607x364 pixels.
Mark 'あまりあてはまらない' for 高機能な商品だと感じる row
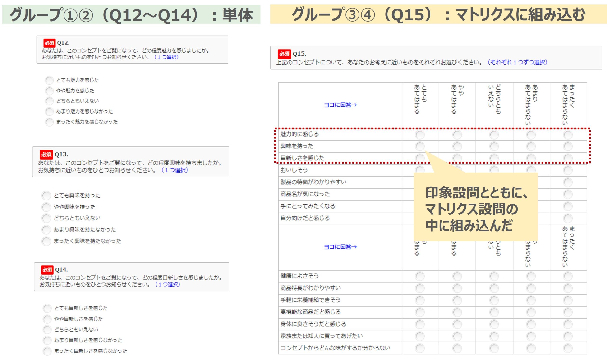[x=531, y=312]
